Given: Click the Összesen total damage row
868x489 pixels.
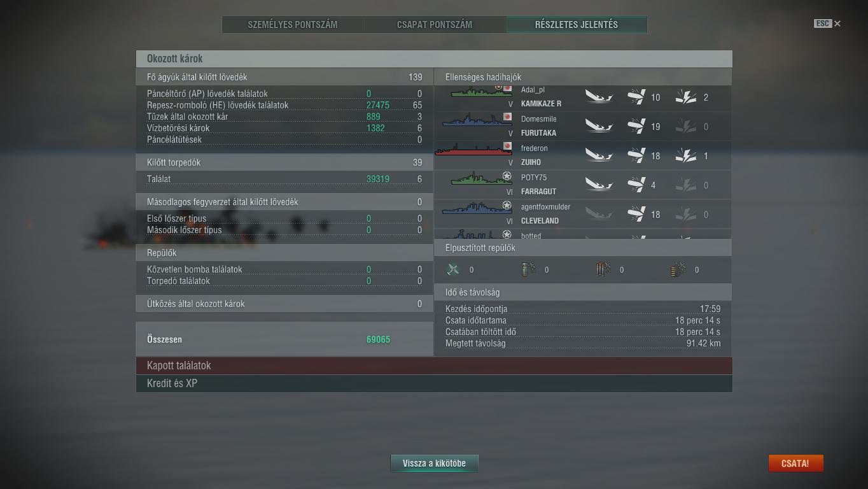Looking at the screenshot, I should tap(284, 339).
